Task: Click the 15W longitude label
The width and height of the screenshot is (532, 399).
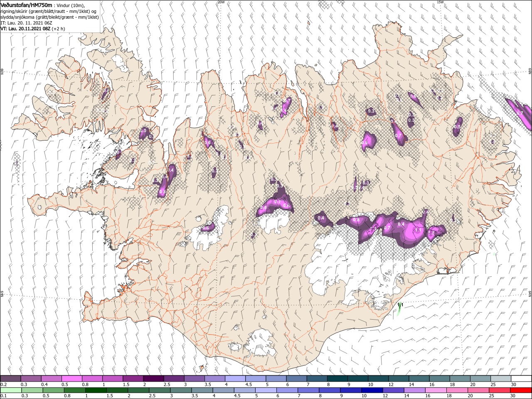Action: click(440, 2)
